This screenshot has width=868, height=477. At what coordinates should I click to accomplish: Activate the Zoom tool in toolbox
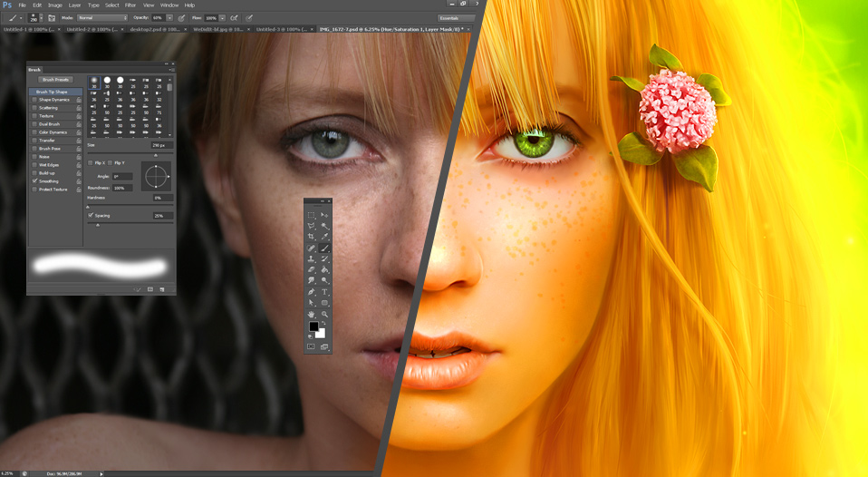tap(324, 314)
